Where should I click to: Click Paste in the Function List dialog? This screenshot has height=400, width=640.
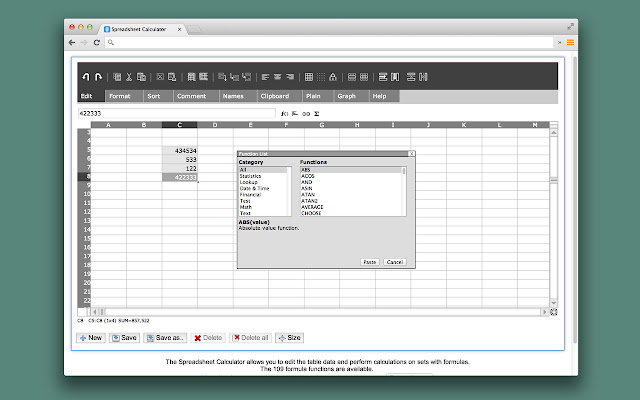(x=370, y=262)
